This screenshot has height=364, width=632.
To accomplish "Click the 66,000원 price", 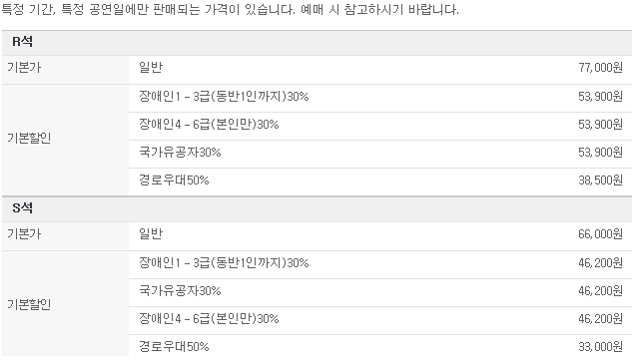I will pyautogui.click(x=600, y=234).
